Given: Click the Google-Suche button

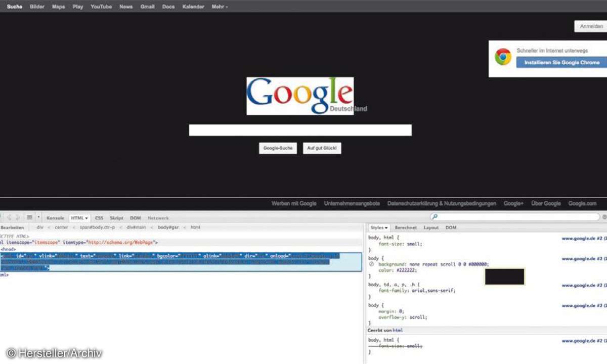Looking at the screenshot, I should [278, 148].
